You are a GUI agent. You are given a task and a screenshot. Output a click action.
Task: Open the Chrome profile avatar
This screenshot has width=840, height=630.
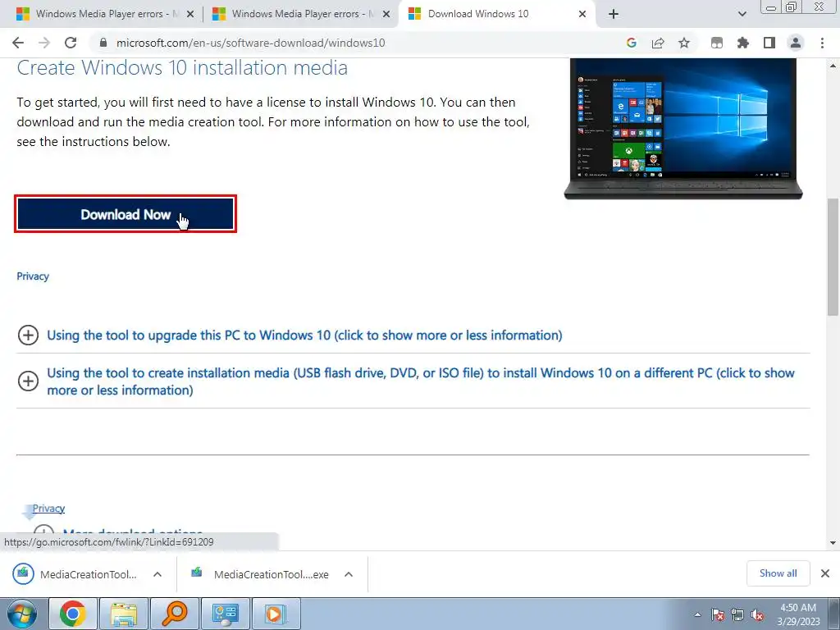(796, 43)
